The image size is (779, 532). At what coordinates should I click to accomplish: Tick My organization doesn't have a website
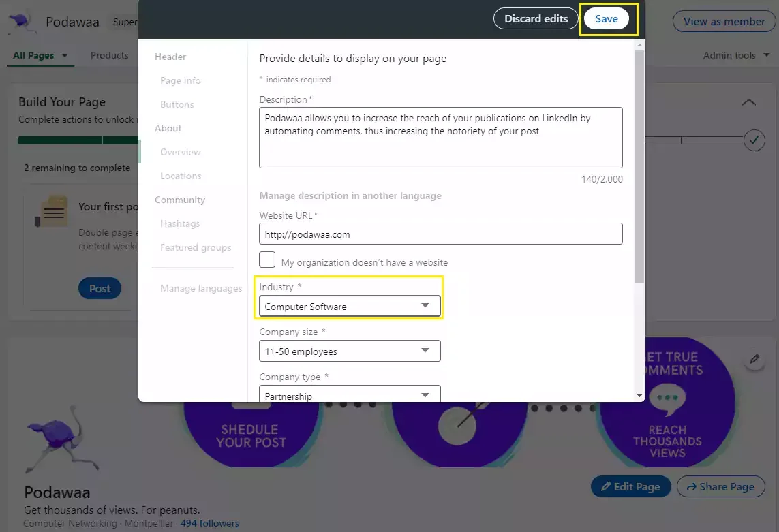[266, 260]
